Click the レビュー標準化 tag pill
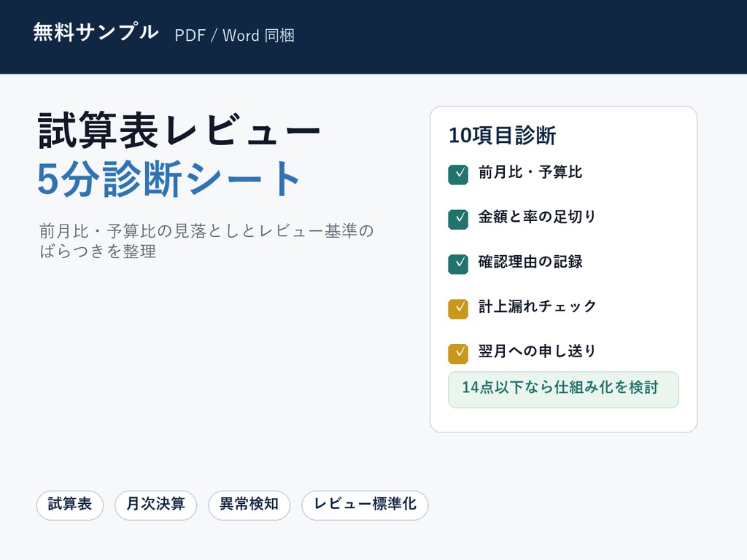Viewport: 747px width, 560px height. pyautogui.click(x=365, y=505)
